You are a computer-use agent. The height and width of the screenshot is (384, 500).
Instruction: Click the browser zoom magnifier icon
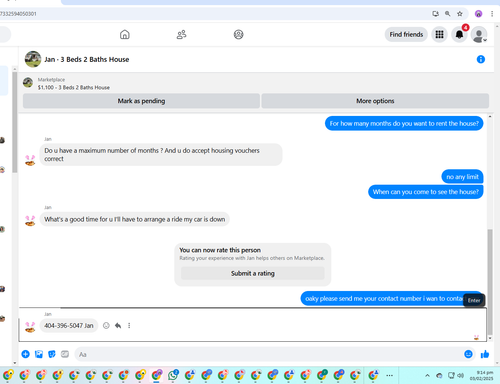click(448, 14)
